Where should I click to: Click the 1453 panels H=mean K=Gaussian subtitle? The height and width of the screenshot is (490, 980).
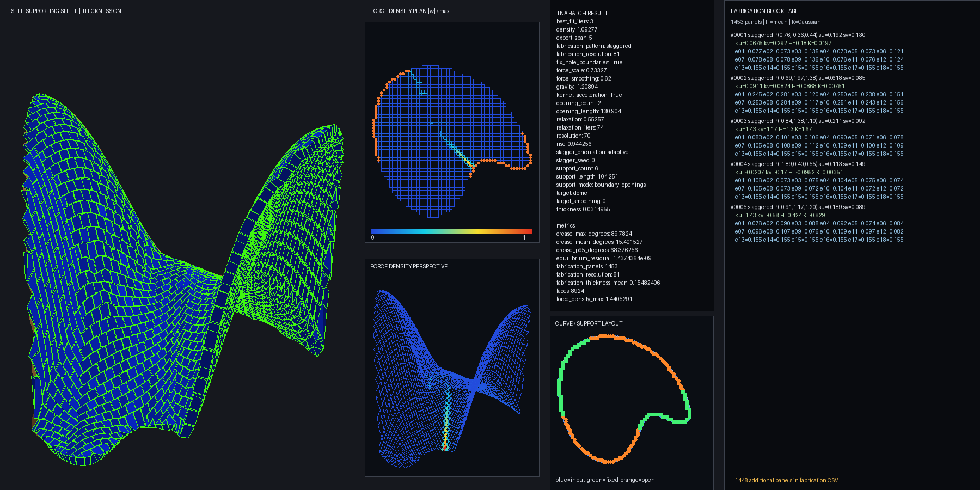tap(776, 22)
